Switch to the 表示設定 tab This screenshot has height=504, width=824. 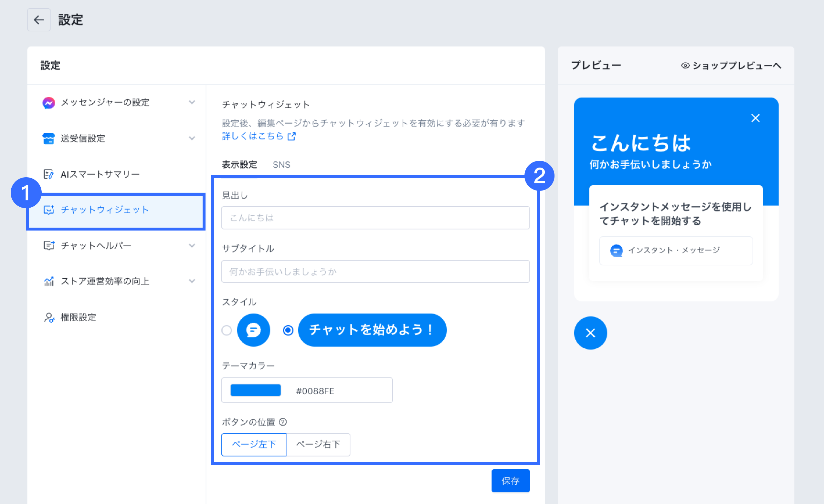(x=239, y=165)
